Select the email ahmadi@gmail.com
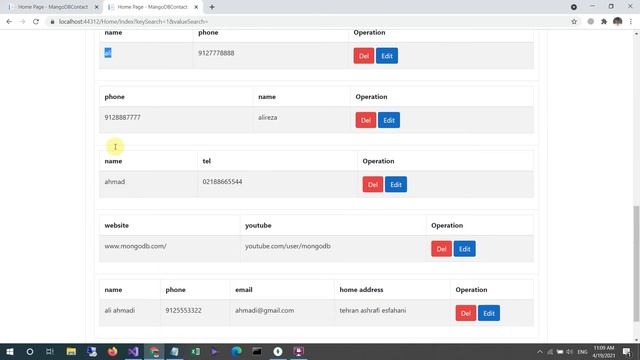Screen dimensions: 640x360 tap(264, 310)
